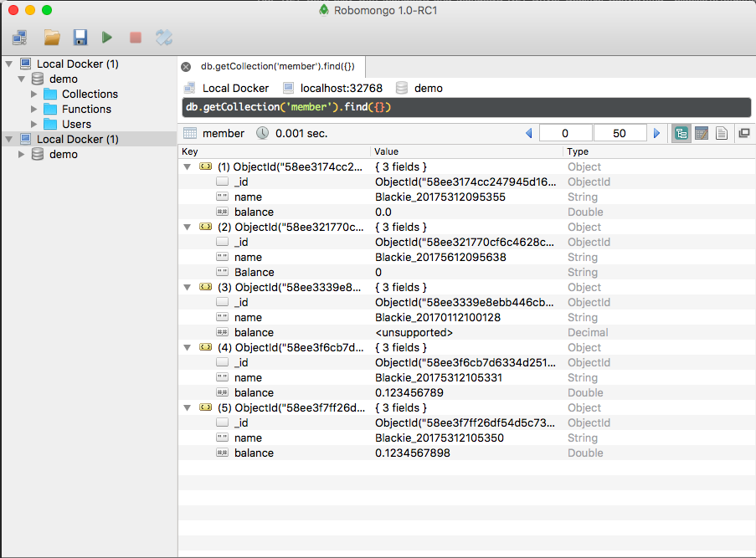This screenshot has height=558, width=756.
Task: Click the batch size field showing 50
Action: pyautogui.click(x=620, y=133)
